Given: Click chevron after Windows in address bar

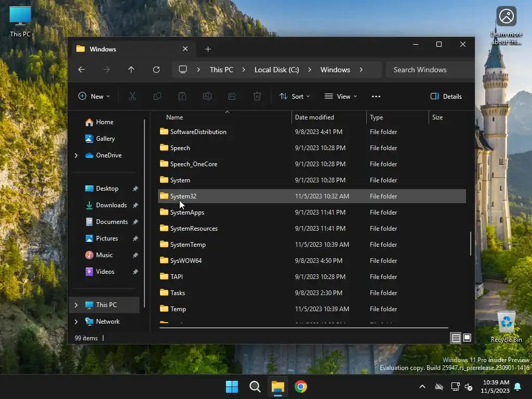Looking at the screenshot, I should [361, 70].
